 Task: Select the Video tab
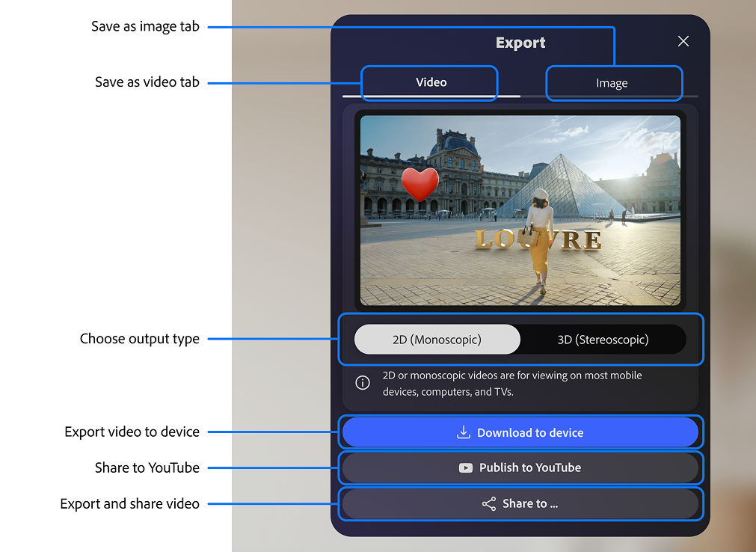pyautogui.click(x=429, y=82)
